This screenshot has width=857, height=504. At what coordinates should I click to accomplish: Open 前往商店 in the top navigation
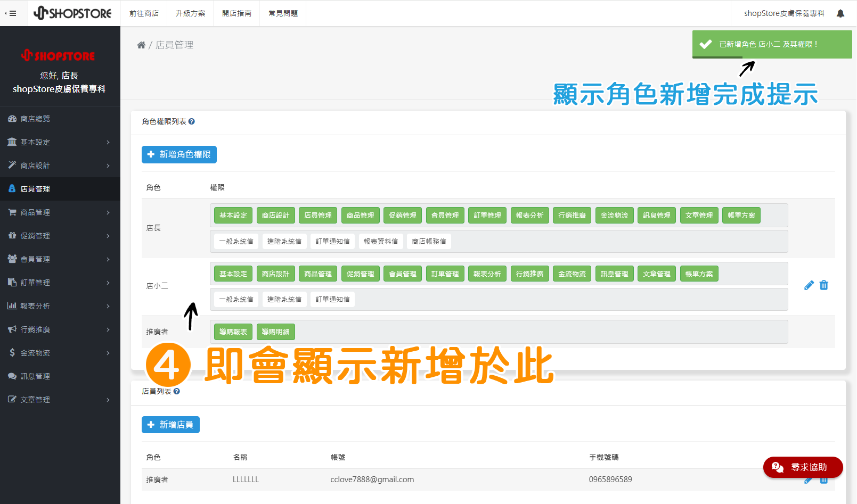click(144, 13)
